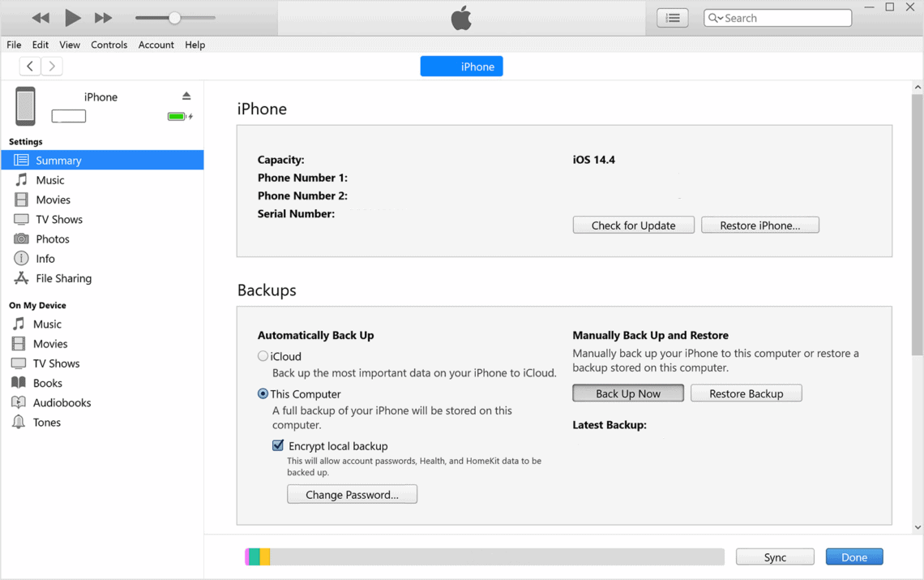924x580 pixels.
Task: Switch to the iPhone tab
Action: [x=461, y=66]
